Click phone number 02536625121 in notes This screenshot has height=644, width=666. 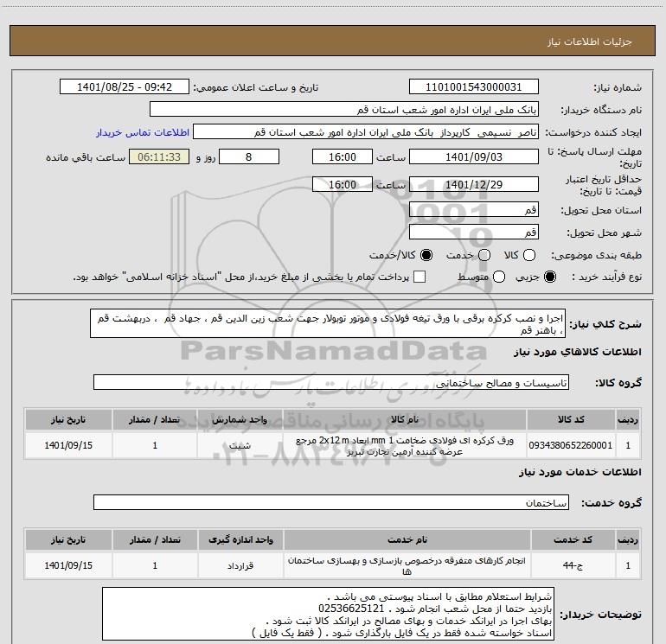(351, 609)
